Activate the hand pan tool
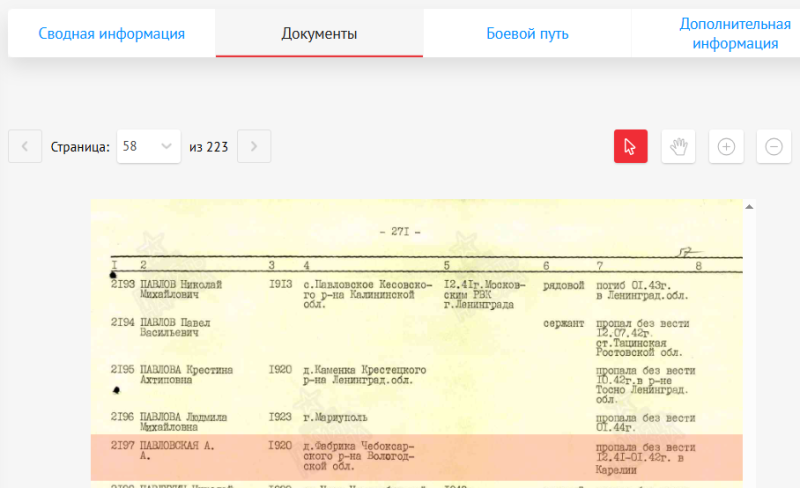Image resolution: width=800 pixels, height=488 pixels. 678,146
